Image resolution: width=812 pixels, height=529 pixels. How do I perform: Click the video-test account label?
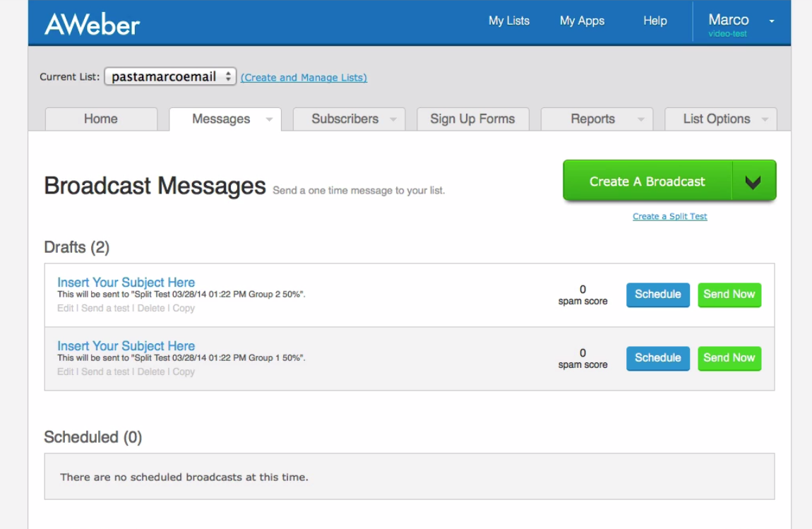[727, 34]
